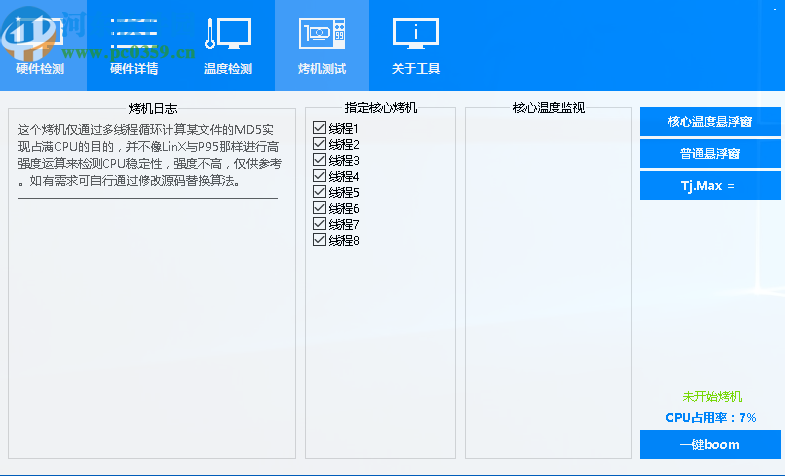Open the 关于工具 info monitor icon
This screenshot has height=476, width=785.
pyautogui.click(x=416, y=33)
